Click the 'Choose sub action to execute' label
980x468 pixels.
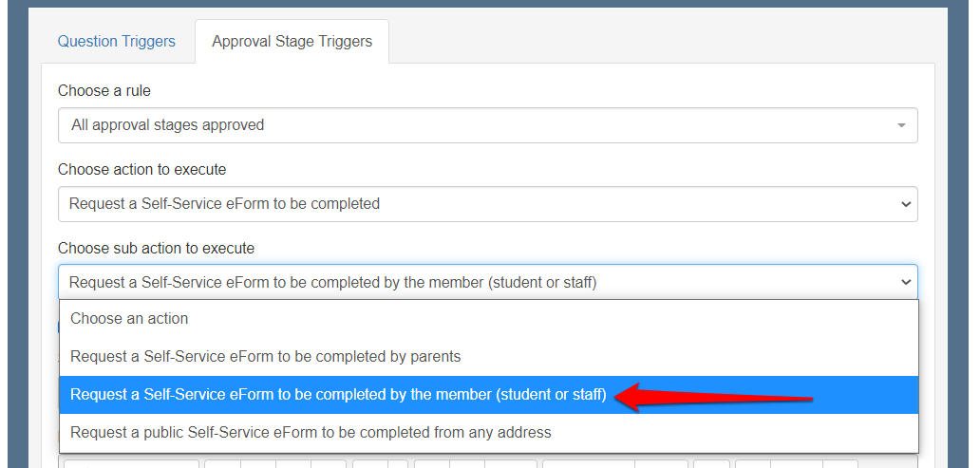156,249
